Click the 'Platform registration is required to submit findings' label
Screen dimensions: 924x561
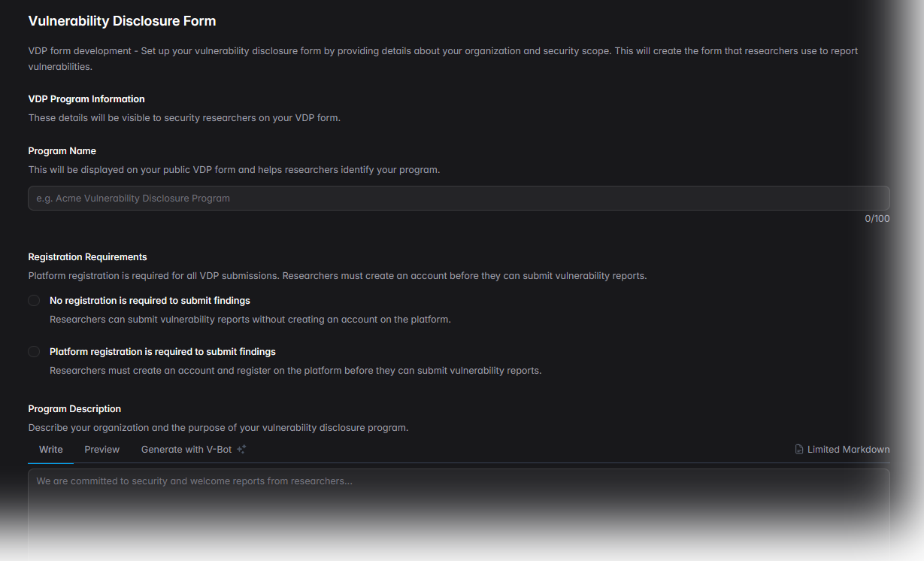tap(162, 352)
